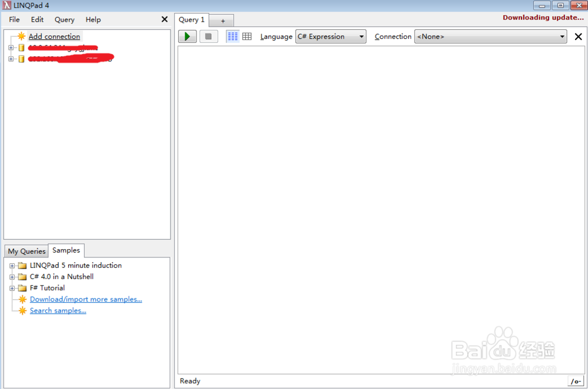Image resolution: width=588 pixels, height=389 pixels.
Task: Select the LINQPad 5 minute induction row
Action: (76, 266)
